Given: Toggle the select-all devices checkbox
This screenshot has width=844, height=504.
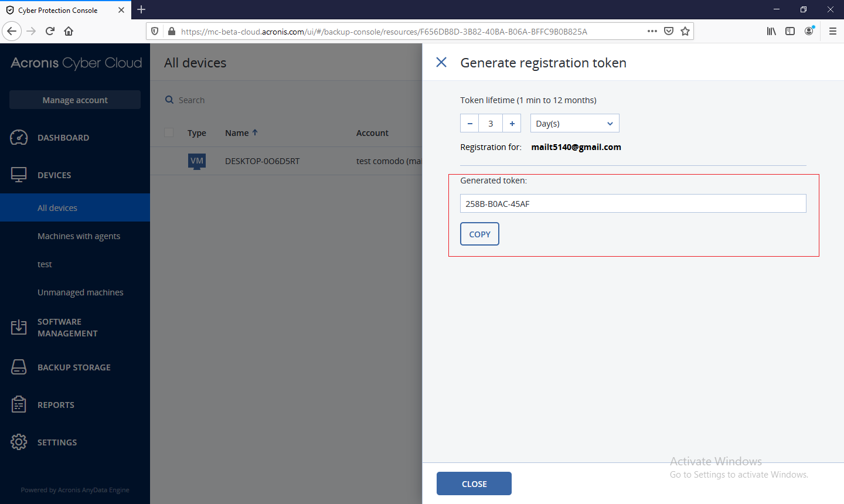Looking at the screenshot, I should click(x=169, y=133).
